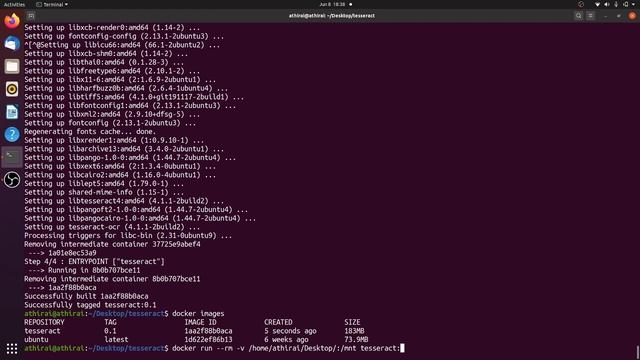Click the 'Setting up tesseract-ocr' line
Screen dimensions: 640x360
(x=112, y=227)
